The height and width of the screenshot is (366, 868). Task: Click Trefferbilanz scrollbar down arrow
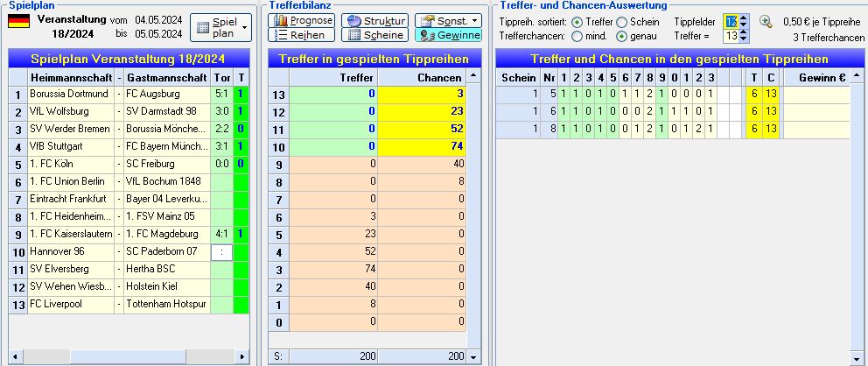tap(472, 356)
